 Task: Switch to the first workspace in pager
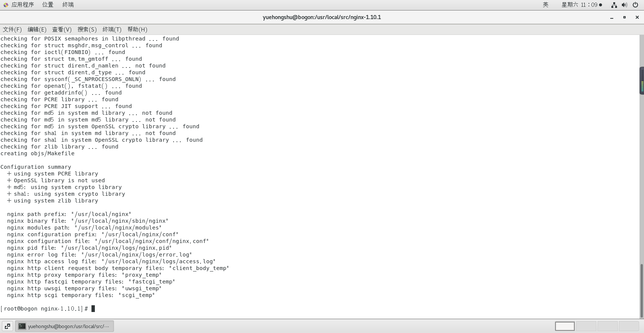[x=565, y=326]
